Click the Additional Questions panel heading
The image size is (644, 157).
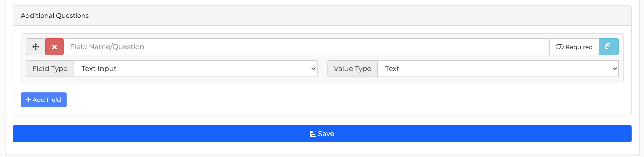[55, 15]
